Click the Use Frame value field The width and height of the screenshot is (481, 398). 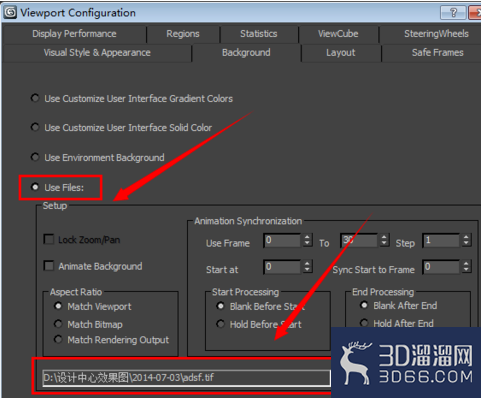click(x=282, y=240)
